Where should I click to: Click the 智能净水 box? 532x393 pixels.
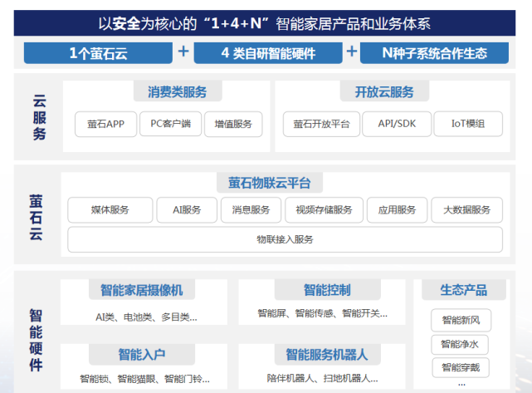pyautogui.click(x=460, y=345)
